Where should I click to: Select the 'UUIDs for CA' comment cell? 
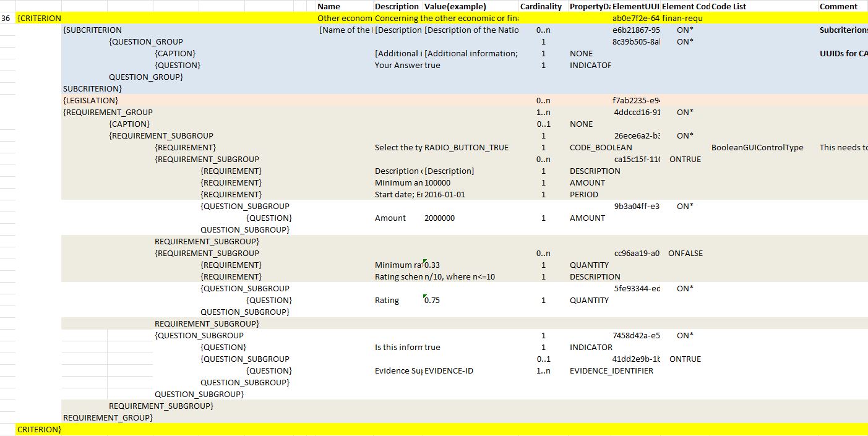(843, 54)
